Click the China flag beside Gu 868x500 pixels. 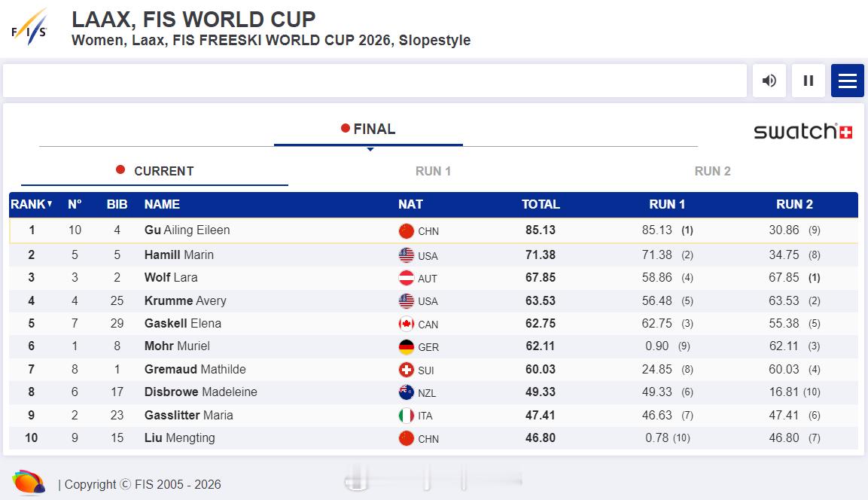407,231
